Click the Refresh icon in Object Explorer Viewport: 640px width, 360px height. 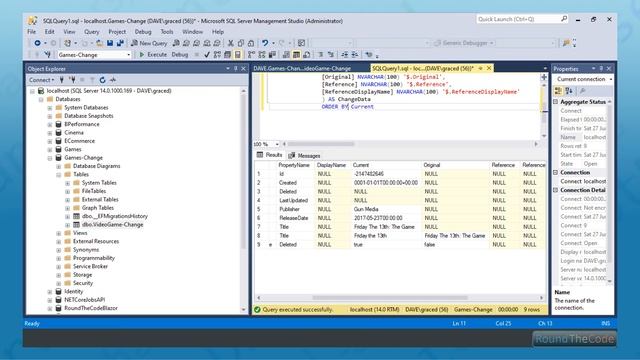pos(102,80)
